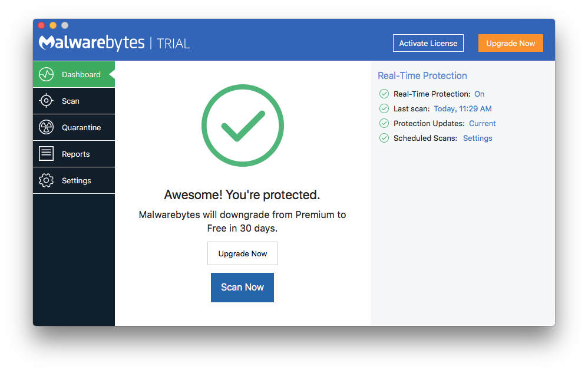Screen dimensions: 588x373
Task: Click the white Upgrade Now button
Action: click(243, 253)
